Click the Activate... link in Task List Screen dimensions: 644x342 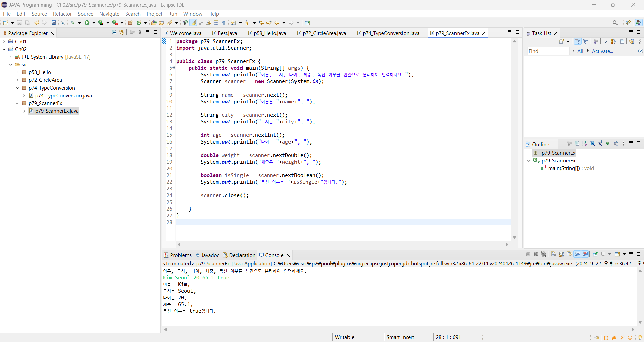click(602, 51)
